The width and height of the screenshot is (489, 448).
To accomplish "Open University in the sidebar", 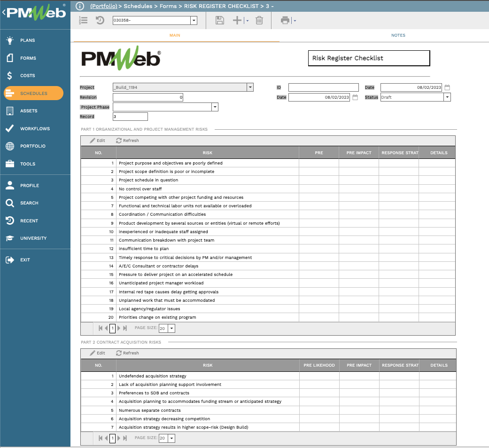I will (33, 238).
